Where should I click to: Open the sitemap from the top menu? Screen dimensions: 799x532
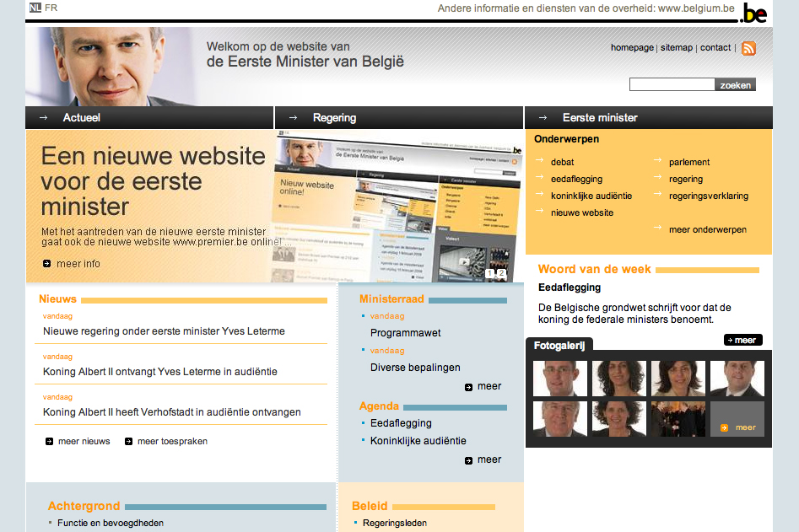(676, 48)
